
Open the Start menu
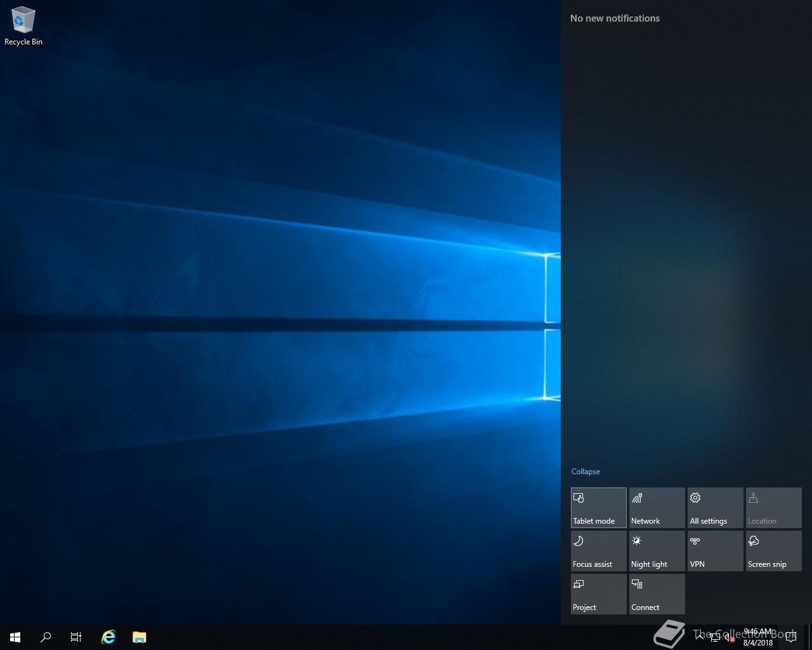pos(15,637)
